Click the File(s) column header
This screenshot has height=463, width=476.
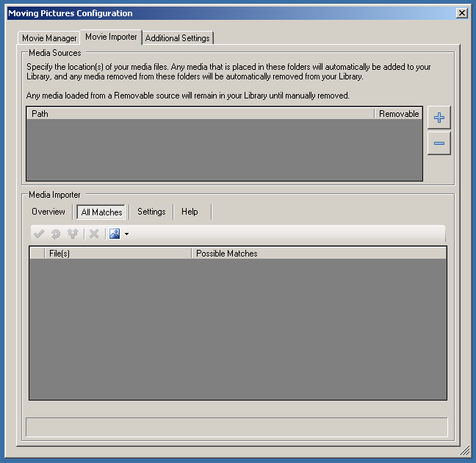click(118, 254)
